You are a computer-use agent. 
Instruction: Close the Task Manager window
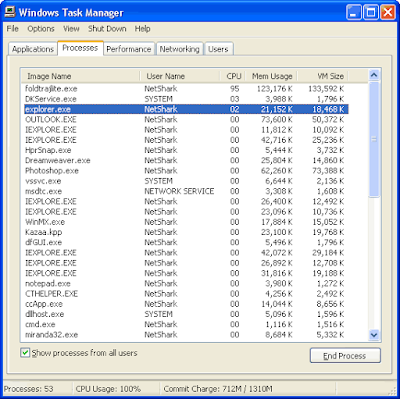pyautogui.click(x=388, y=13)
